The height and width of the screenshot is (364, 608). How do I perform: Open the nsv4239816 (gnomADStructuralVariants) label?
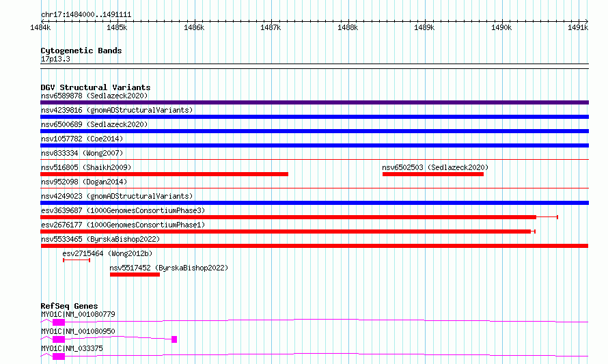coord(117,110)
